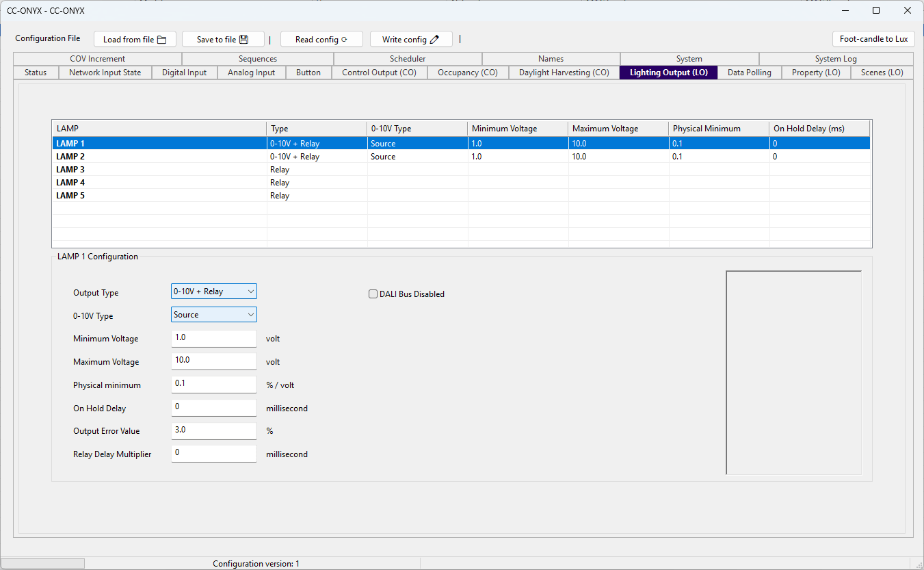Image resolution: width=924 pixels, height=570 pixels.
Task: Click the On Hold Delay (ms) column header
Action: click(x=819, y=129)
